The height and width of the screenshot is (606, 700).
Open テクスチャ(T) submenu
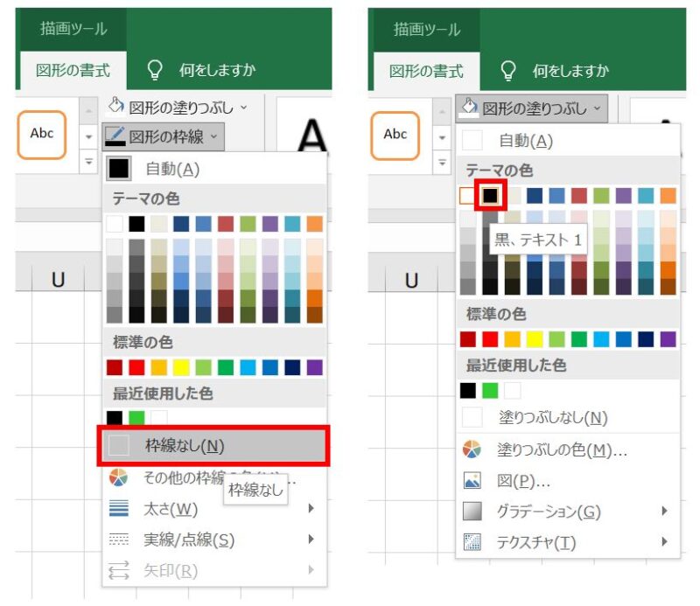(568, 542)
